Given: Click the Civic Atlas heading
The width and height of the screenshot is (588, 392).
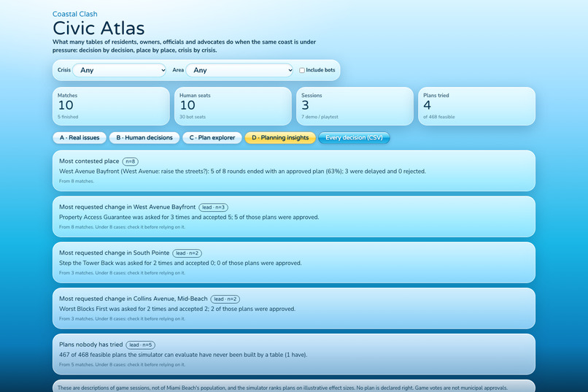Looking at the screenshot, I should tap(98, 28).
